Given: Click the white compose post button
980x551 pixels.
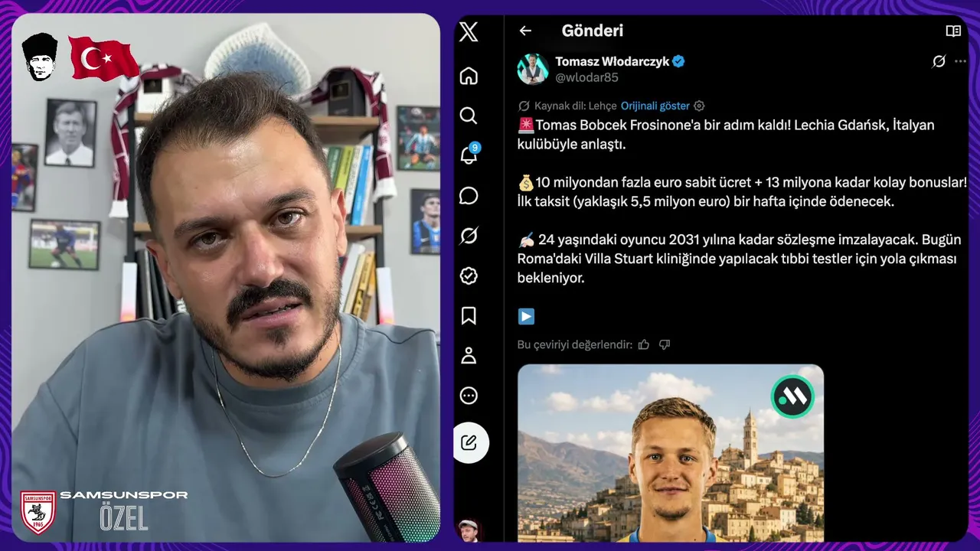Looking at the screenshot, I should (469, 442).
